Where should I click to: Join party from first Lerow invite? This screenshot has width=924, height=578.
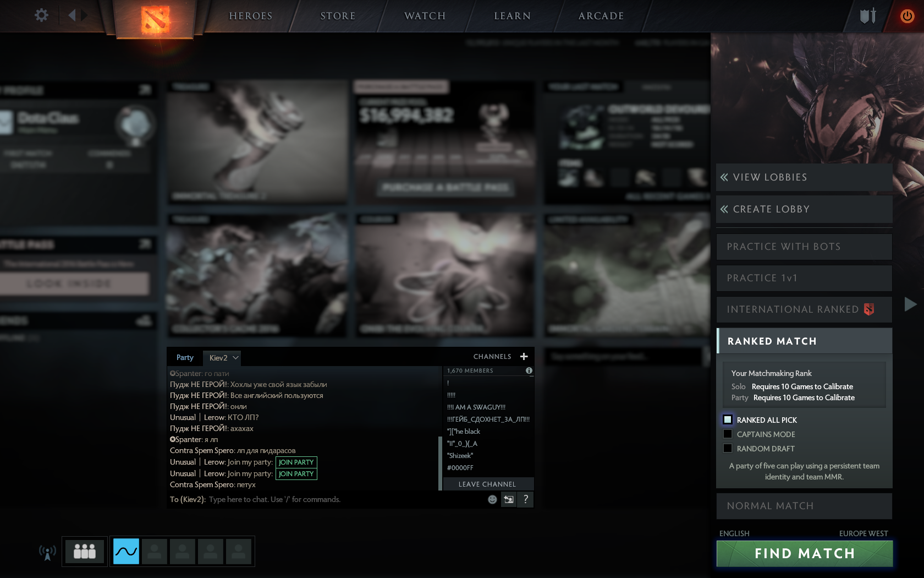tap(296, 462)
